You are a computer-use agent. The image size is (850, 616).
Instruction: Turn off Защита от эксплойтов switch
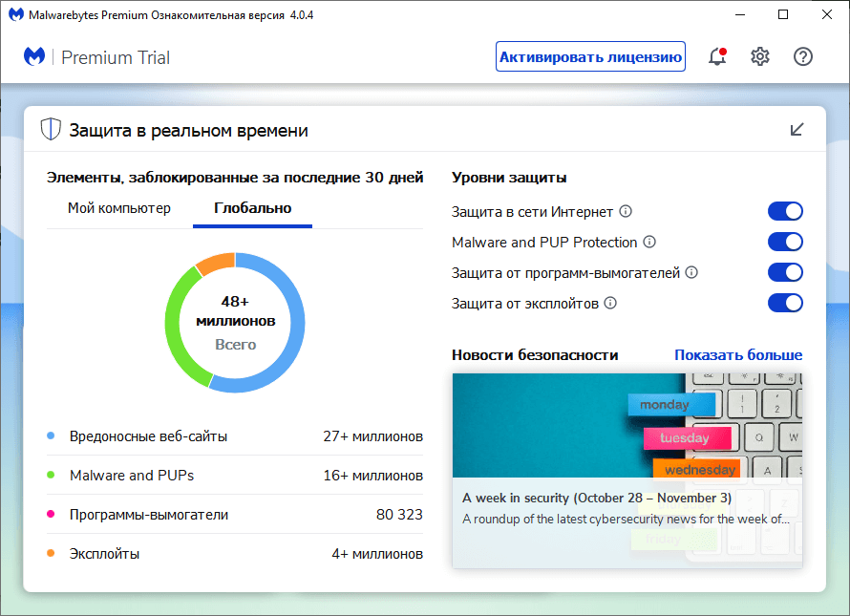(x=785, y=303)
